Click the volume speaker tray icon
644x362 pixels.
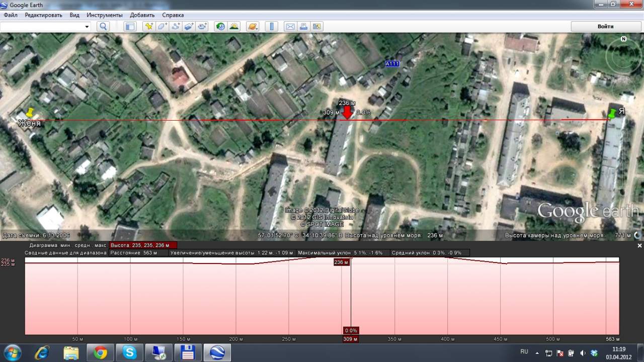pos(583,353)
